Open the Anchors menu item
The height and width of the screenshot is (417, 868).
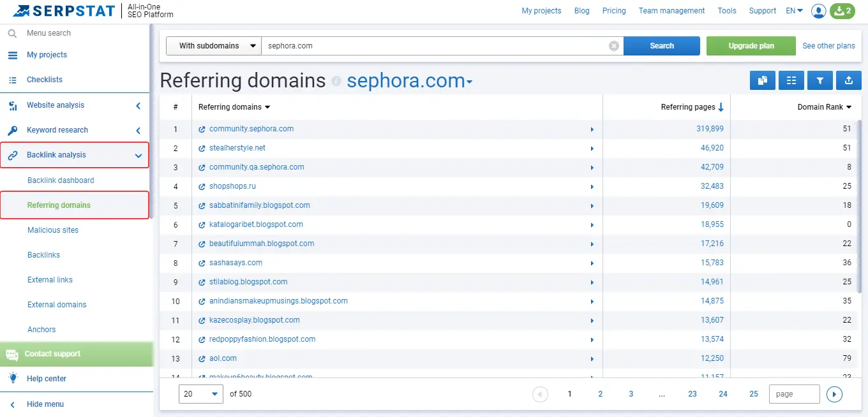click(41, 329)
